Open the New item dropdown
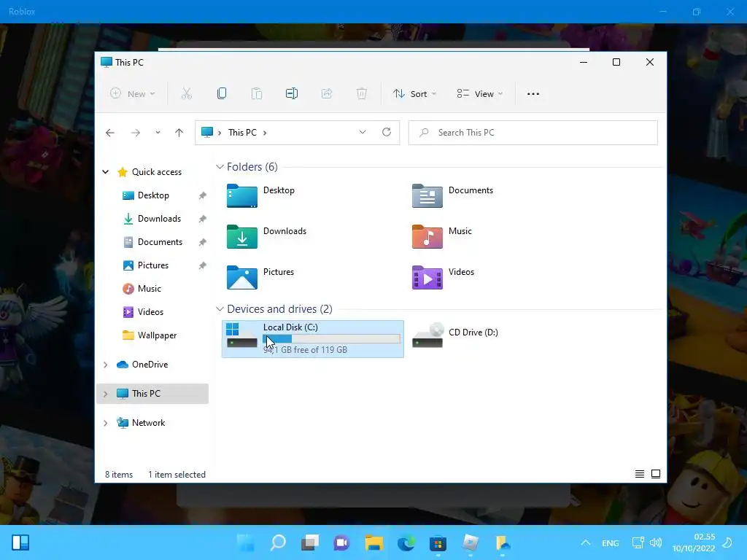 pyautogui.click(x=133, y=94)
